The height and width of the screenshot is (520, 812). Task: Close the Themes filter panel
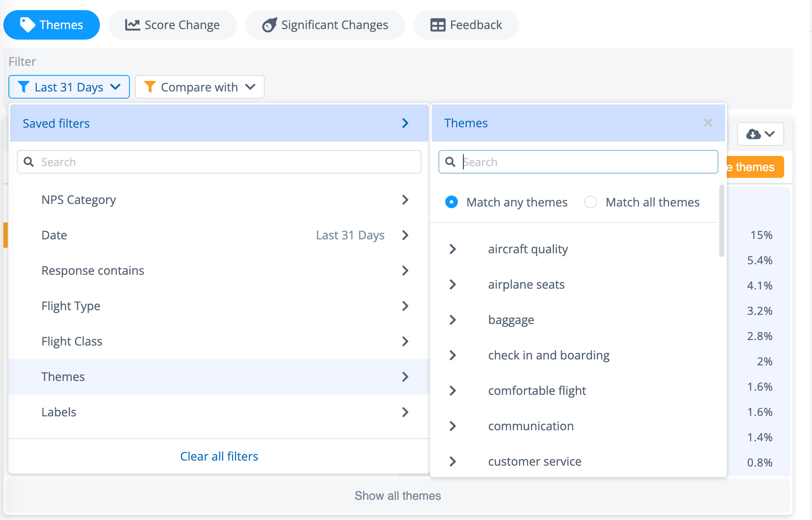pos(708,123)
